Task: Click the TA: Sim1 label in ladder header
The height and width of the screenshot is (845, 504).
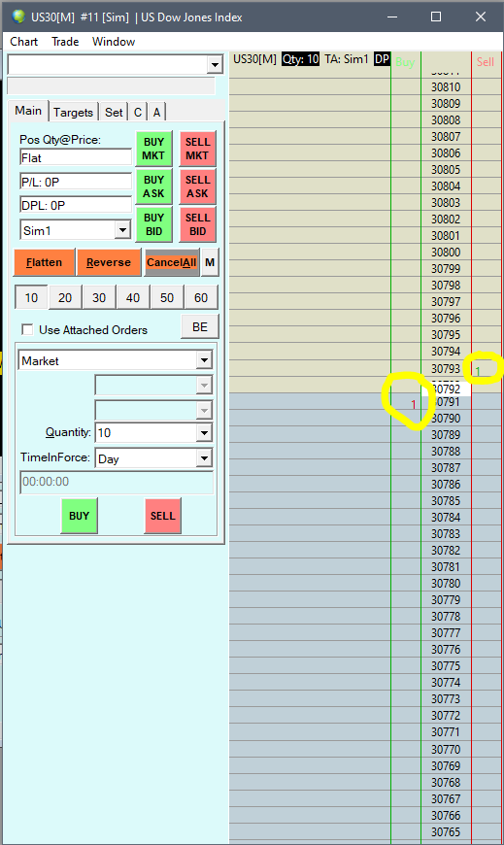Action: (346, 59)
